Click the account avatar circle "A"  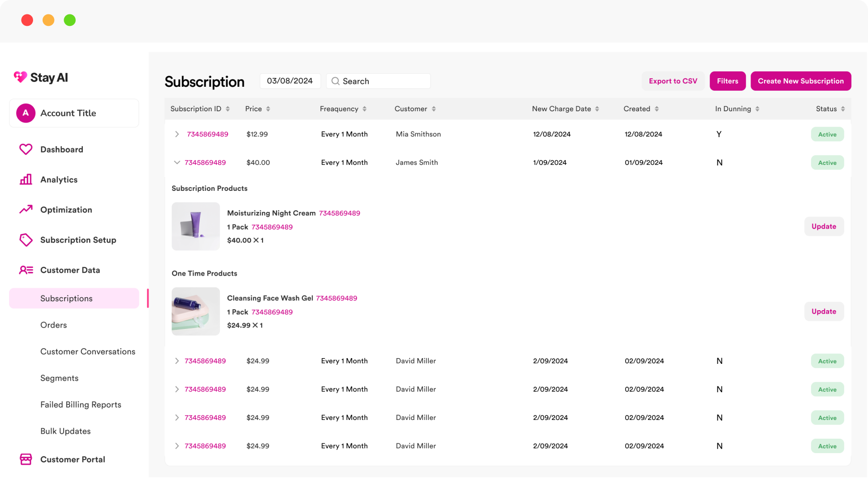pos(26,113)
